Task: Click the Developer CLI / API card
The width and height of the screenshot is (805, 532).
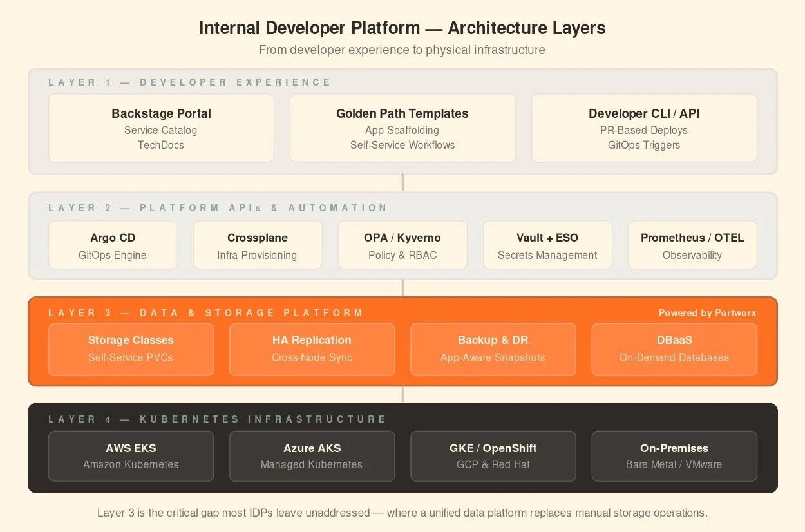Action: click(x=644, y=128)
